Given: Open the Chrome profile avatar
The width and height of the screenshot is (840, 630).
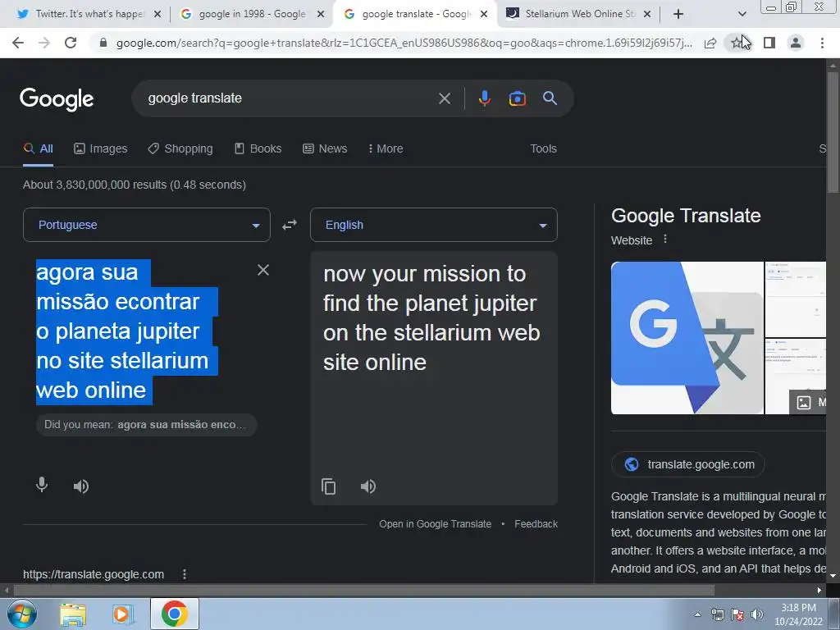Looking at the screenshot, I should (796, 43).
